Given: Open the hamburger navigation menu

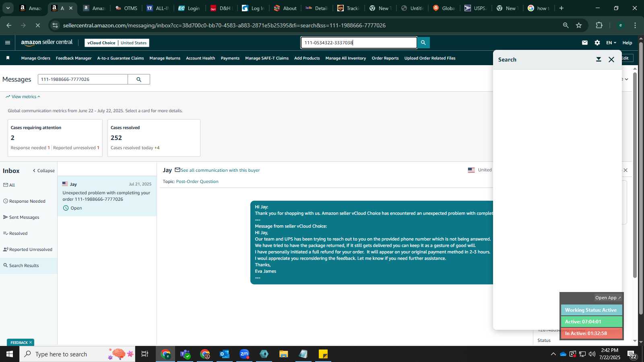Looking at the screenshot, I should 8,43.
